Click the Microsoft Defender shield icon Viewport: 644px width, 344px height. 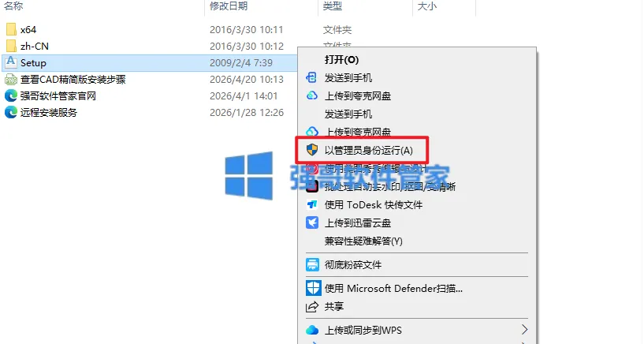tap(313, 288)
